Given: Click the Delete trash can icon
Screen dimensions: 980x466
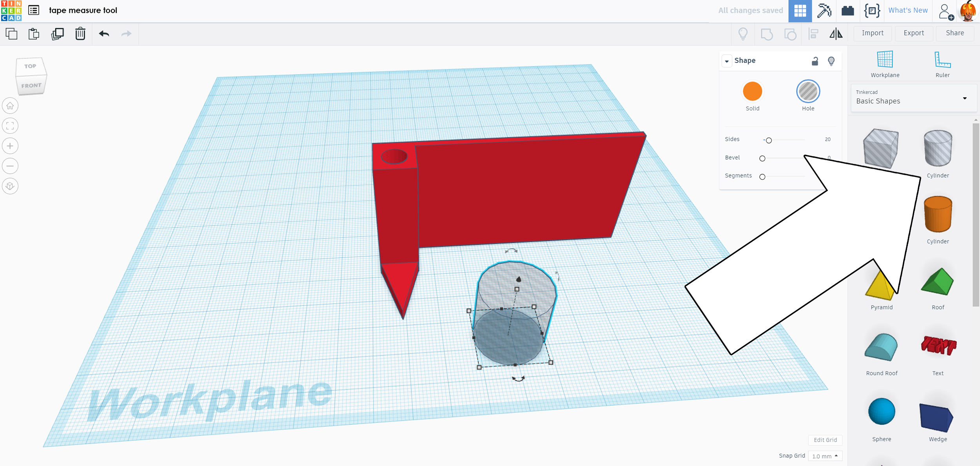Looking at the screenshot, I should (x=80, y=34).
